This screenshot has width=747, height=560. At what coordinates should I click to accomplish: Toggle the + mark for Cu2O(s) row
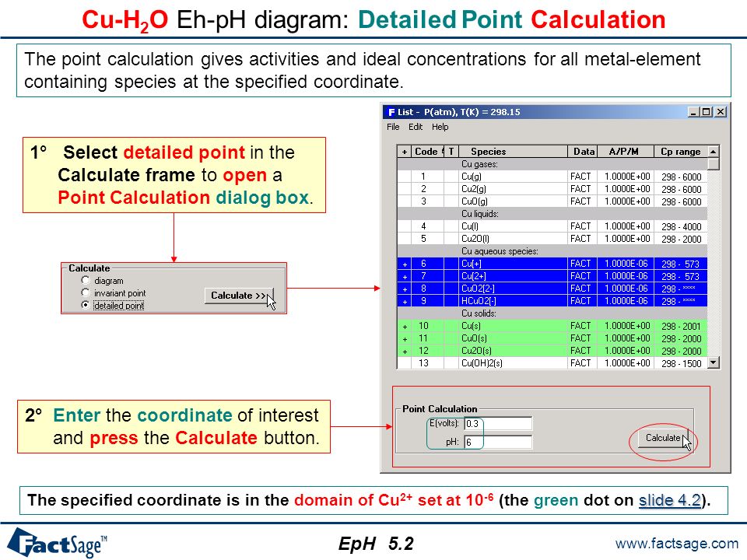point(405,351)
